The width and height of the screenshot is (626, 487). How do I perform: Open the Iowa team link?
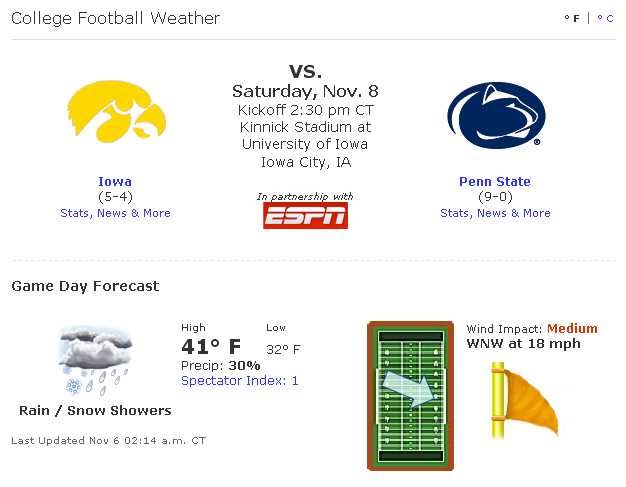click(115, 182)
